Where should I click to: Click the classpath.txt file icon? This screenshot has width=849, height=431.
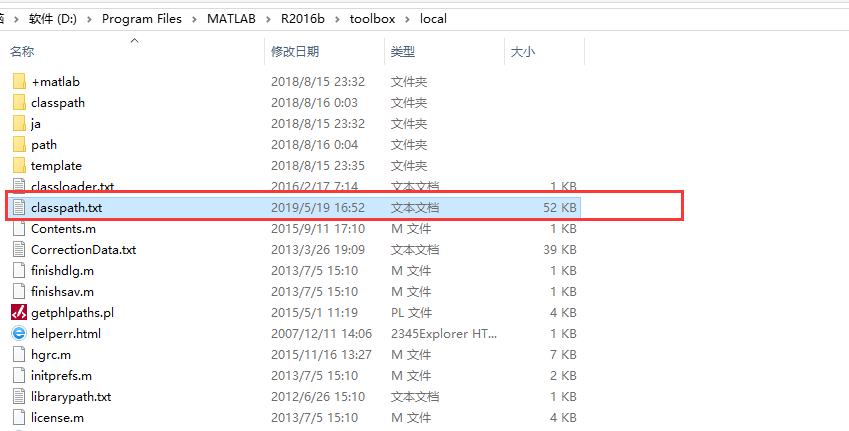[x=19, y=207]
